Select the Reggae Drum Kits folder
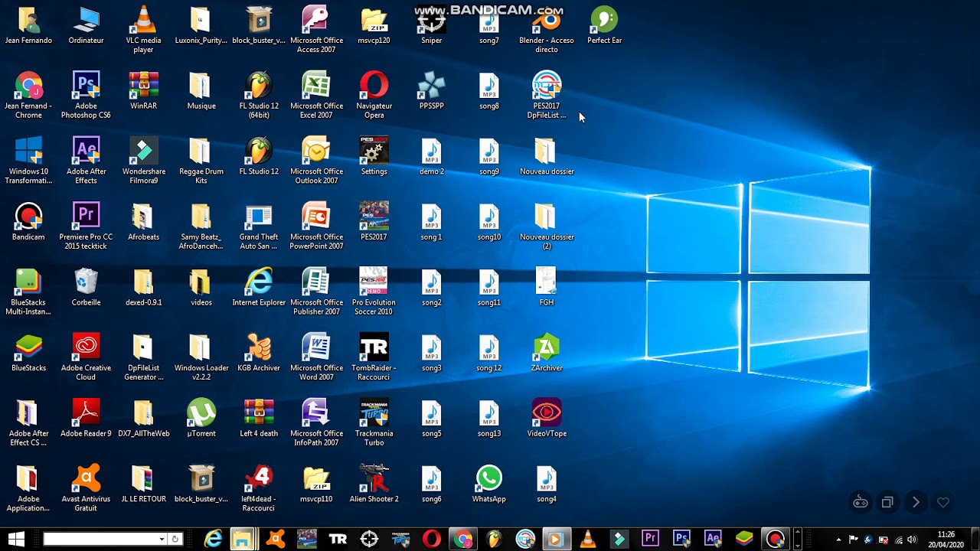Viewport: 980px width, 551px height. coord(201,161)
